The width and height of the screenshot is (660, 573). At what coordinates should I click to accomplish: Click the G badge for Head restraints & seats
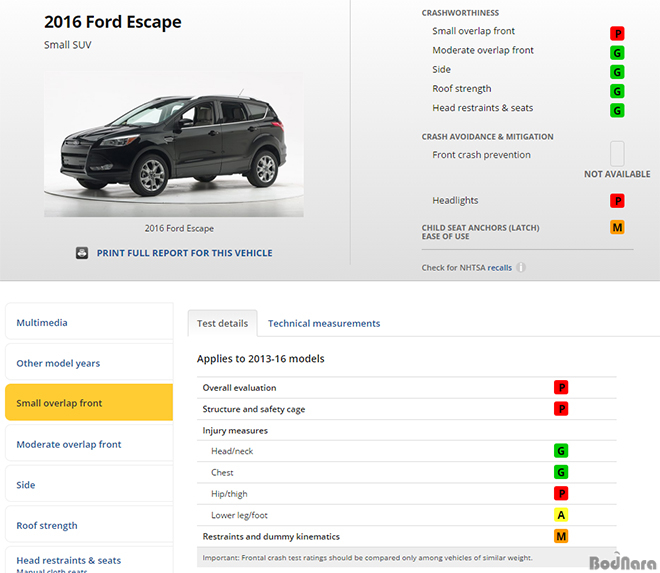[617, 110]
